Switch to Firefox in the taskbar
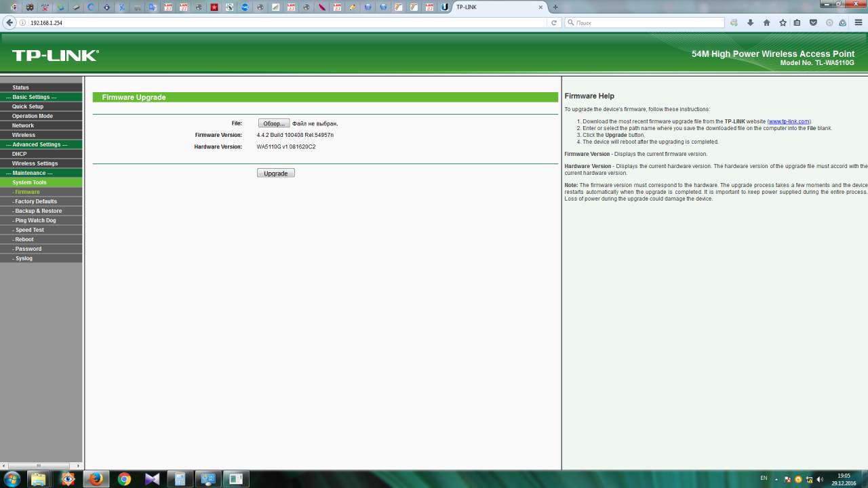Screen dimensions: 868x488 coord(96,479)
